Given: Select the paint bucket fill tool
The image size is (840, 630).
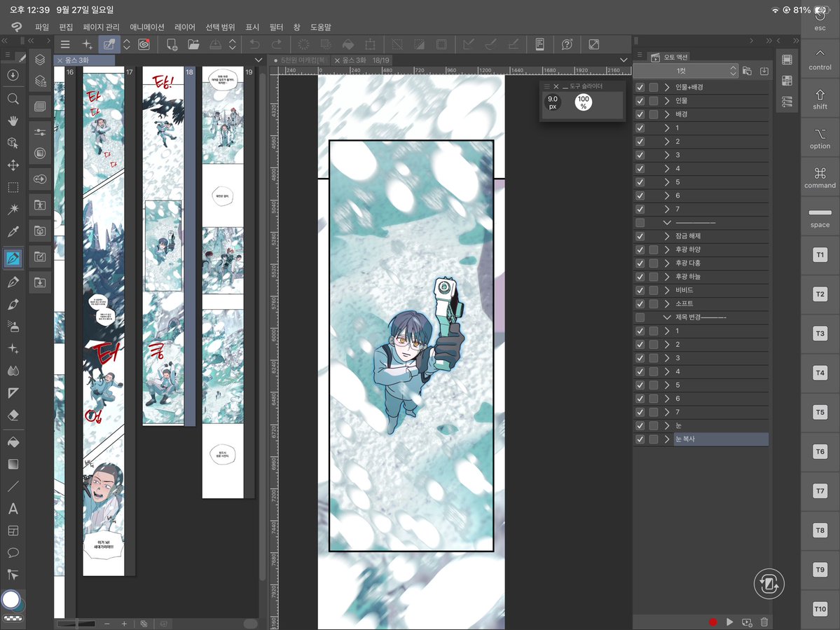Looking at the screenshot, I should click(13, 442).
